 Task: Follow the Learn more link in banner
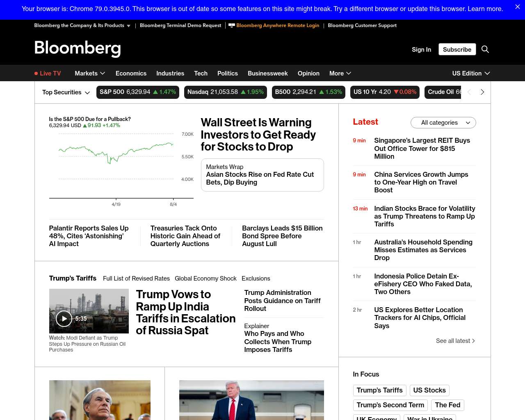[485, 9]
